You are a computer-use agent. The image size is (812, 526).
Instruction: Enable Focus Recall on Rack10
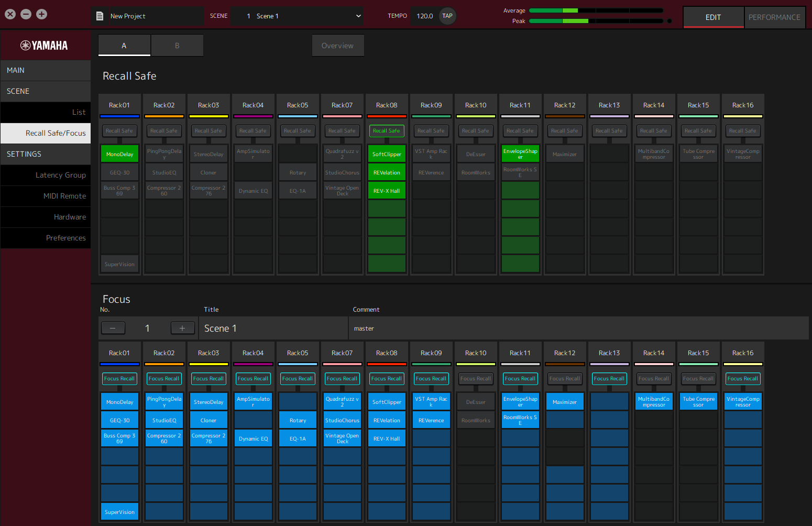pyautogui.click(x=476, y=378)
